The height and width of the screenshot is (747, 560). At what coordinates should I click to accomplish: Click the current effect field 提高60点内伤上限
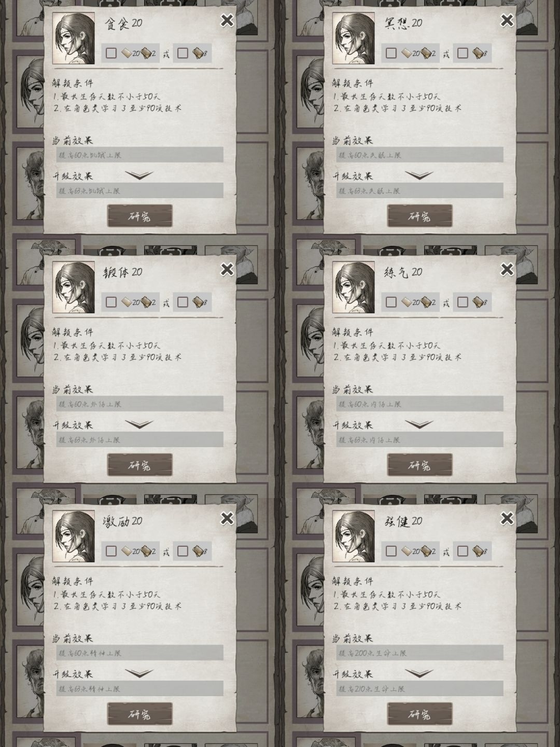coord(420,404)
